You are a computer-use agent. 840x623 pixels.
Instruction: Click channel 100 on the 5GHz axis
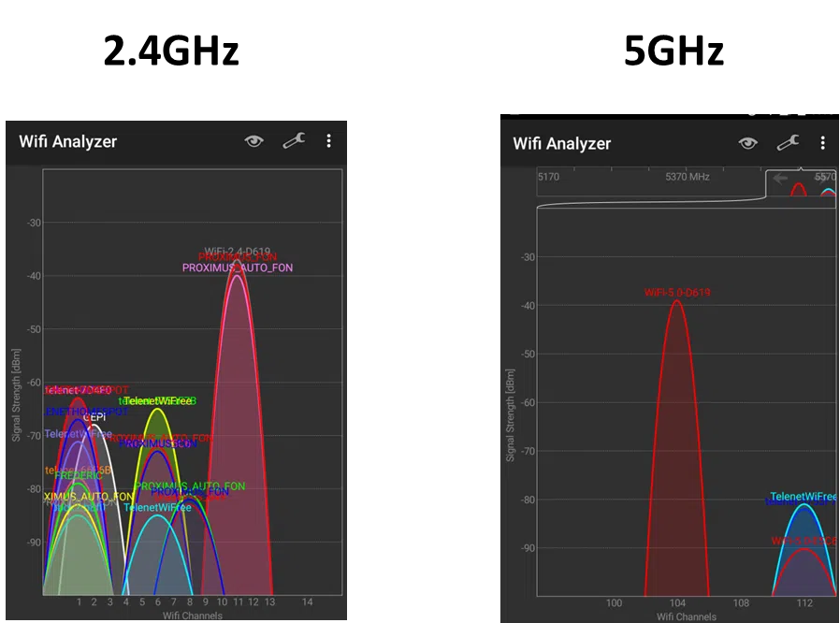point(614,603)
